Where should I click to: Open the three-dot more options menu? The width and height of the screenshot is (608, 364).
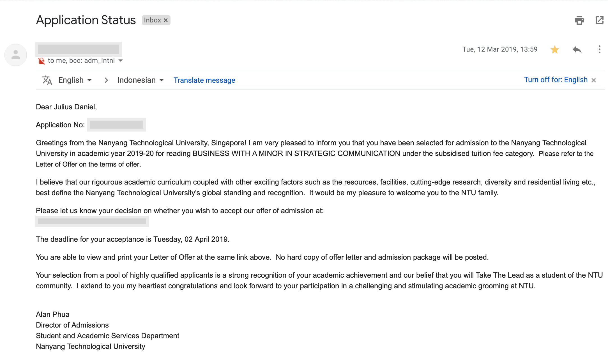599,50
